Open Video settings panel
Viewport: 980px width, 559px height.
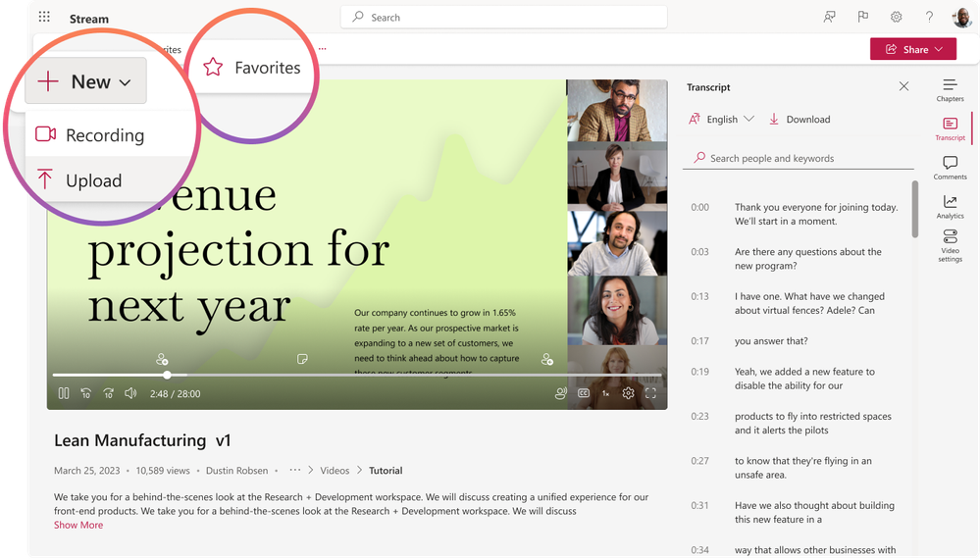point(950,245)
